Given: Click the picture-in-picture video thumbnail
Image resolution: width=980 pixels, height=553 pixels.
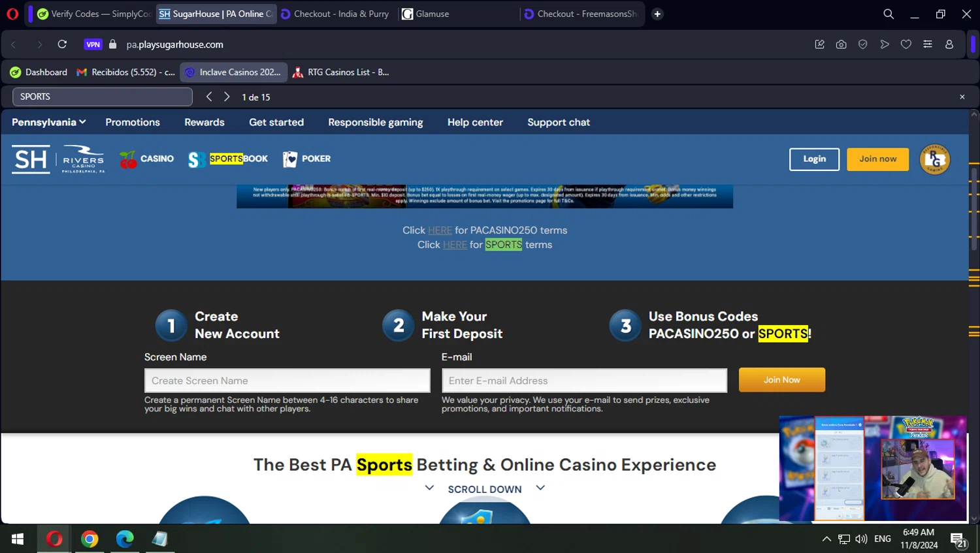Looking at the screenshot, I should [873, 469].
